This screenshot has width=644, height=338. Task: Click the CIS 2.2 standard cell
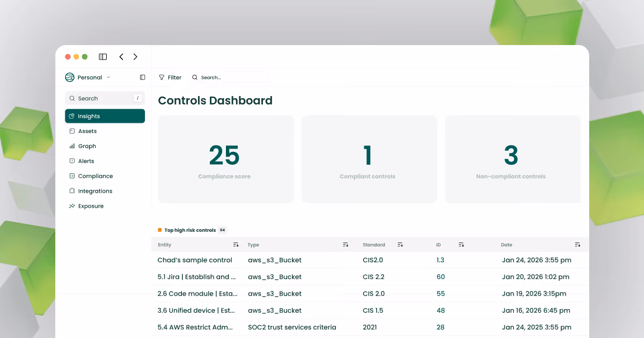(x=374, y=277)
